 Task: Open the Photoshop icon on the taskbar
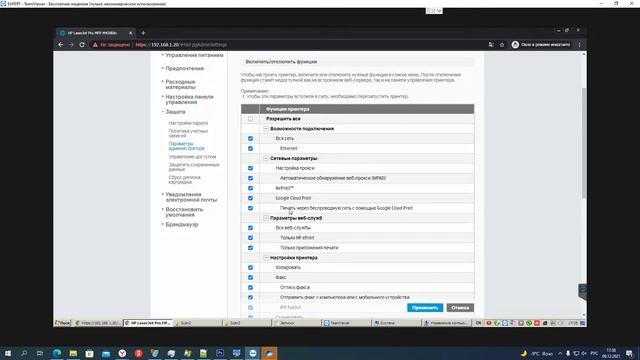(220, 353)
